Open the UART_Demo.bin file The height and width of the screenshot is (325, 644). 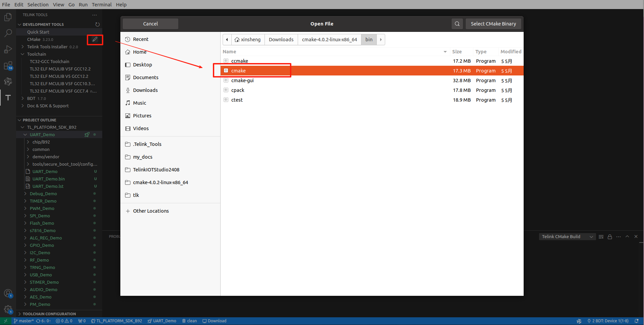(49, 179)
